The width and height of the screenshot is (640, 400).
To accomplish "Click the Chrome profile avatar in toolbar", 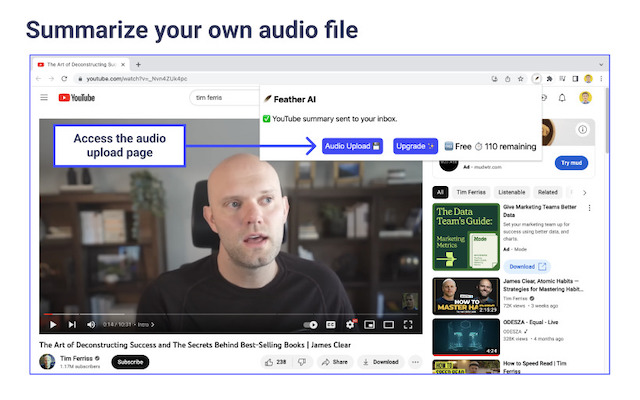I will (588, 79).
